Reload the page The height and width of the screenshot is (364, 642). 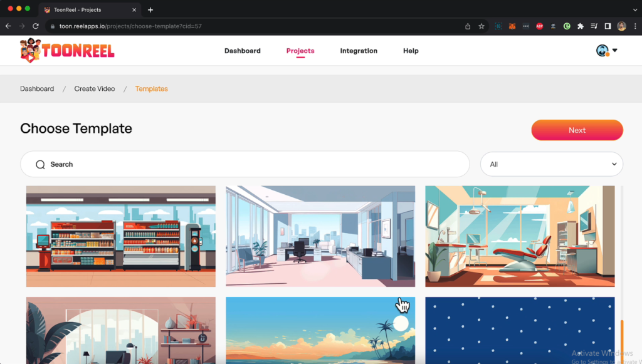pos(36,26)
